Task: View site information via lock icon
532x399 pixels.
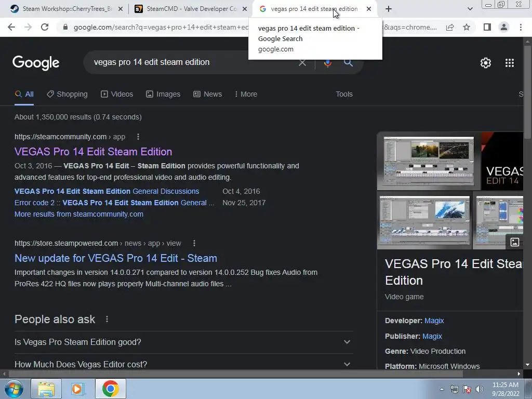Action: [x=65, y=27]
